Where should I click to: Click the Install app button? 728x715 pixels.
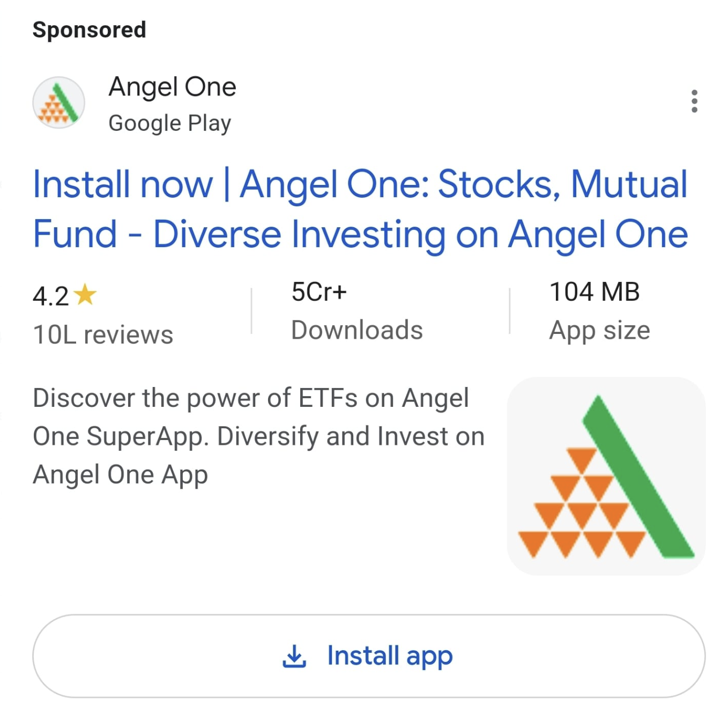(369, 655)
